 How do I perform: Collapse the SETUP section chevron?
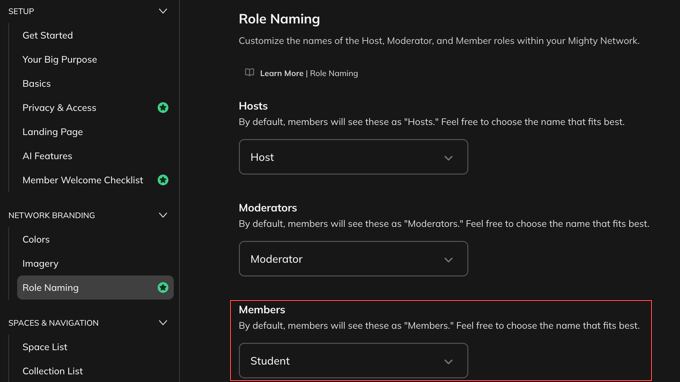coord(163,11)
